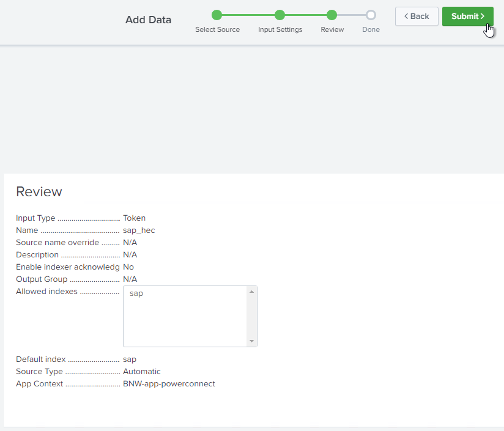Click the Done step label
Image resolution: width=504 pixels, height=431 pixels.
coord(371,29)
